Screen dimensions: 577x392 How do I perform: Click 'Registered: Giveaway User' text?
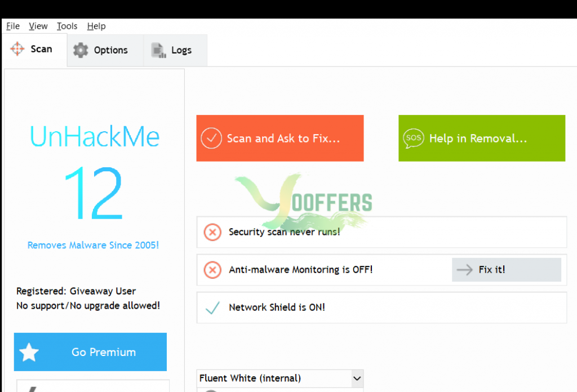click(x=76, y=291)
